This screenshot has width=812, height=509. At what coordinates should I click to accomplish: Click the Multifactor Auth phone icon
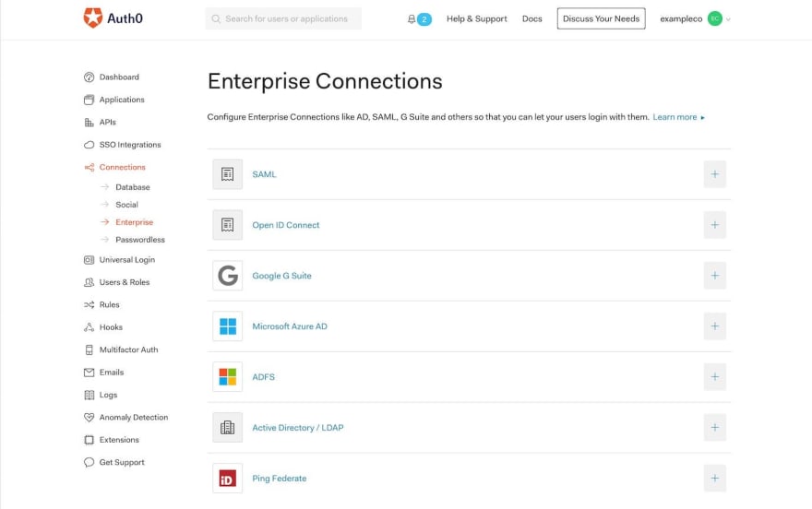(90, 349)
